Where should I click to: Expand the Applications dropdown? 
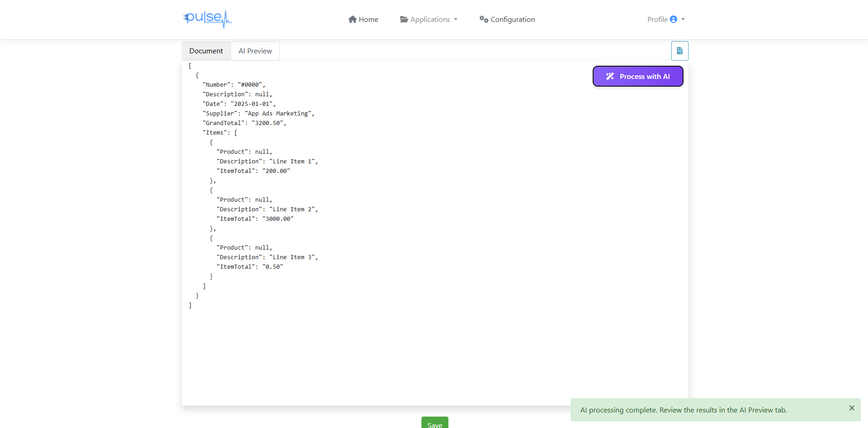pos(428,19)
